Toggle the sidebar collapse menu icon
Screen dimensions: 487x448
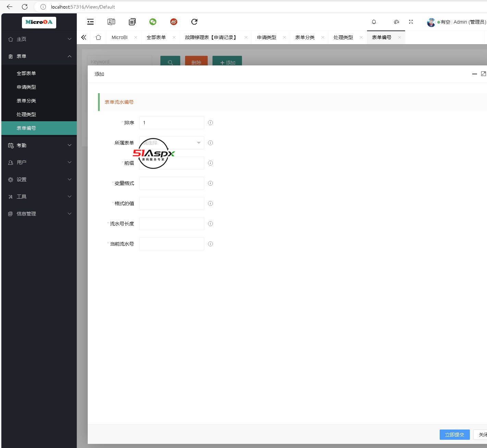coord(90,22)
